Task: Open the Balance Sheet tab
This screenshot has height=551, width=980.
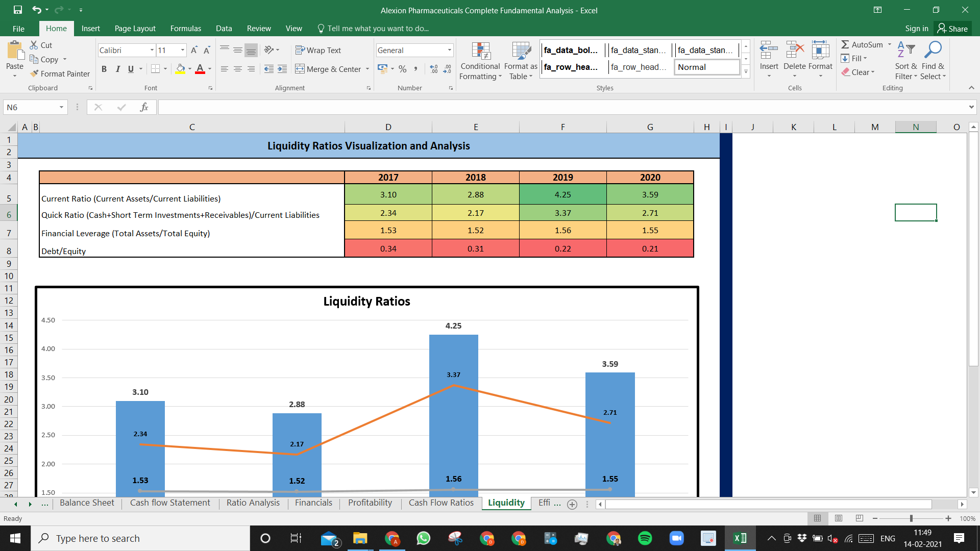Action: click(87, 503)
